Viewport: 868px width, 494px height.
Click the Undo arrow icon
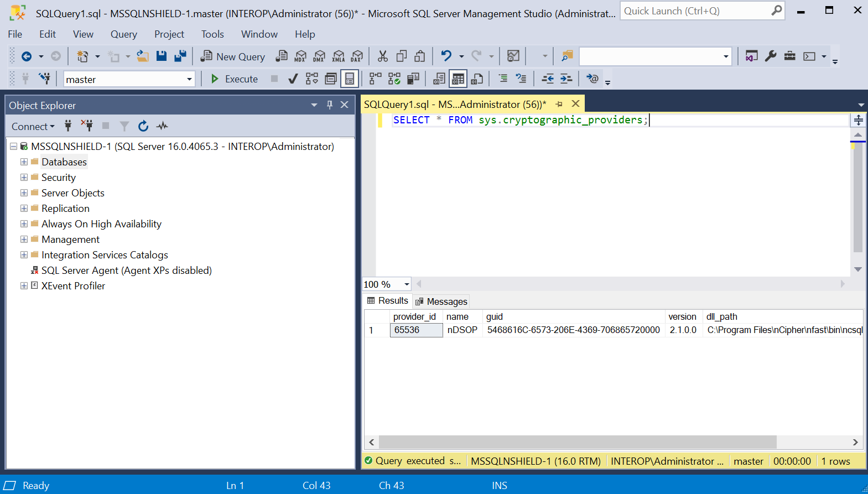click(446, 56)
